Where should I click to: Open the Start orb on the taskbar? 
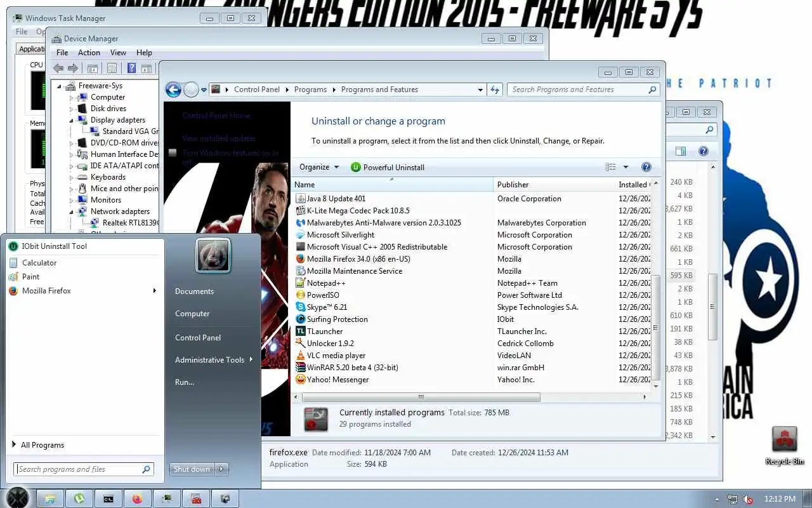pos(17,498)
